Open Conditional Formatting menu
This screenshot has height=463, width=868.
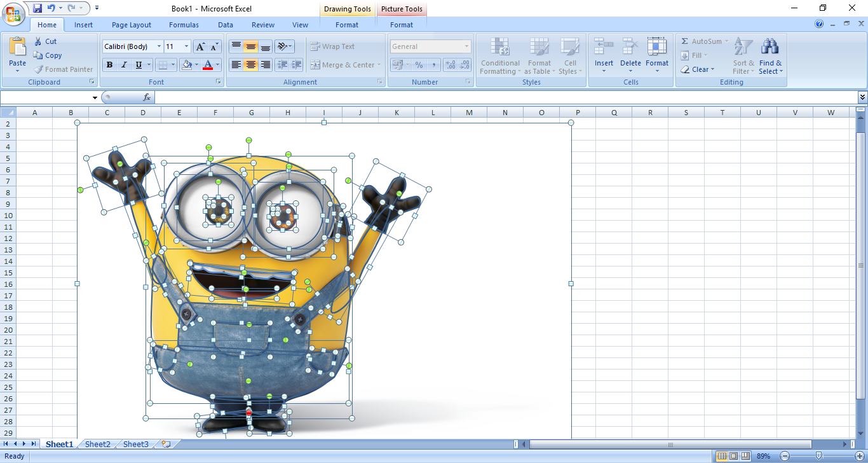500,56
